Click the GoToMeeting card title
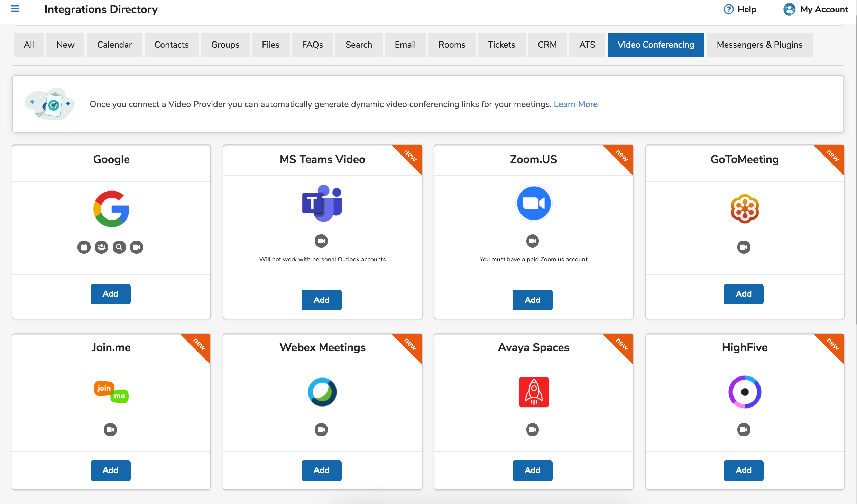Image resolution: width=857 pixels, height=504 pixels. tap(745, 159)
